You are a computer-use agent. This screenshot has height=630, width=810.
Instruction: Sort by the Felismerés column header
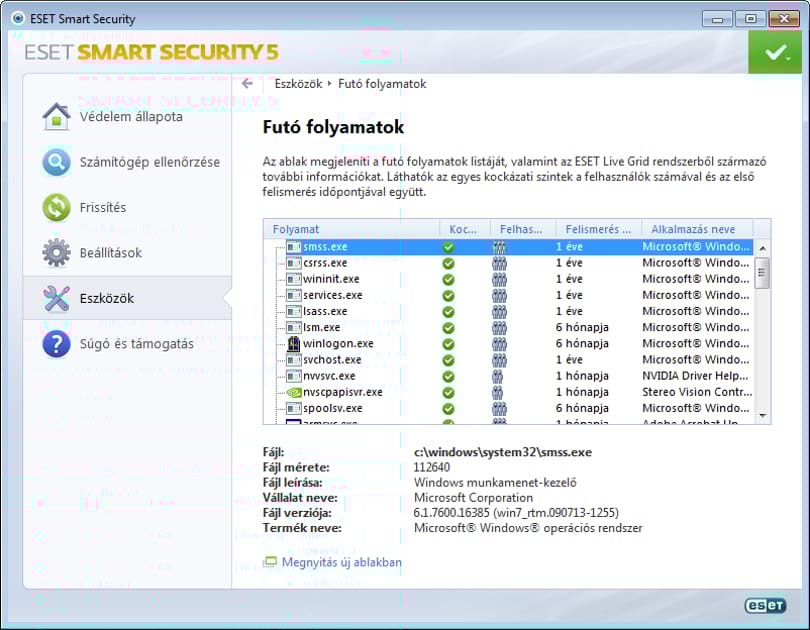coord(598,229)
